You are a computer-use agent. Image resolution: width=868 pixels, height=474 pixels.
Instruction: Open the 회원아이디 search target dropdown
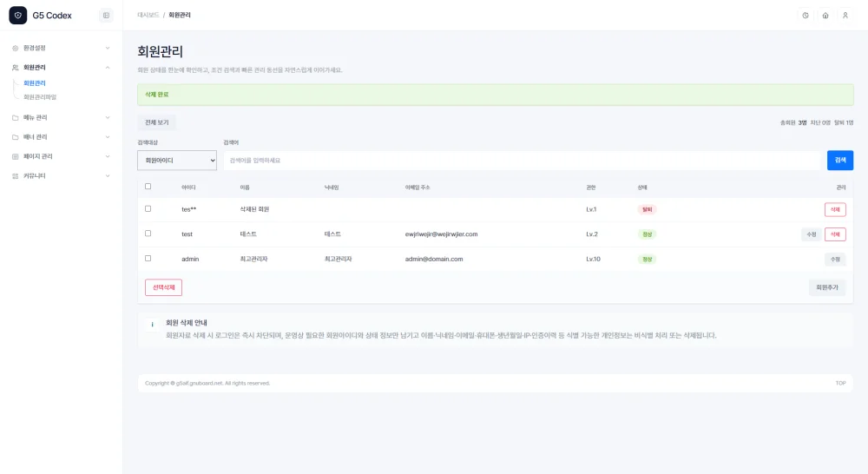[x=177, y=161]
